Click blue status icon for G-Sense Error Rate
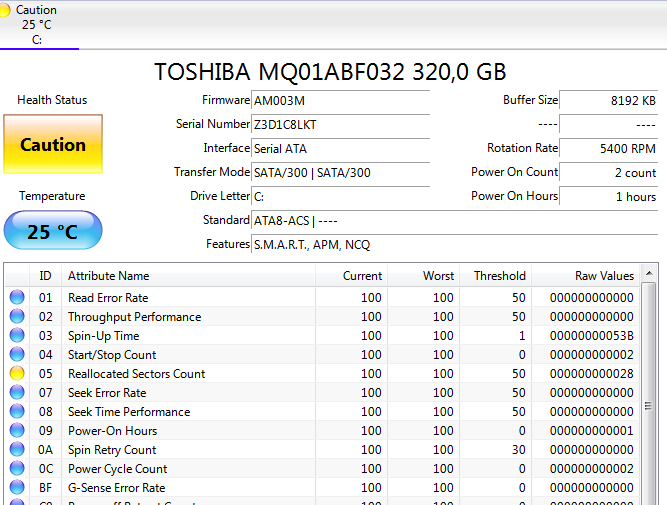Image resolution: width=667 pixels, height=505 pixels. (17, 487)
